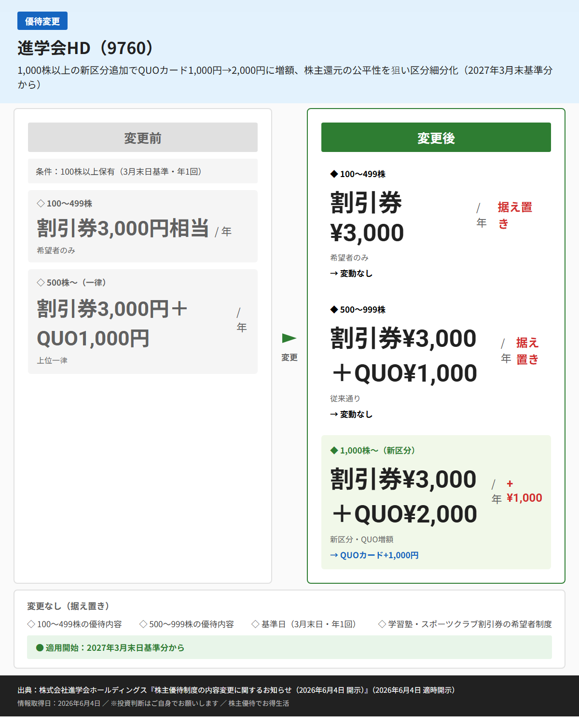Click the ◆ 500〜999株 heading in 変更後

(x=358, y=310)
